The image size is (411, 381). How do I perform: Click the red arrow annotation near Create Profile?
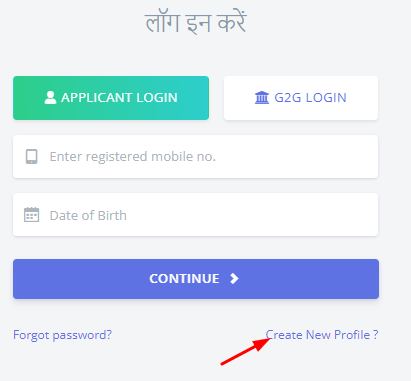coord(246,352)
